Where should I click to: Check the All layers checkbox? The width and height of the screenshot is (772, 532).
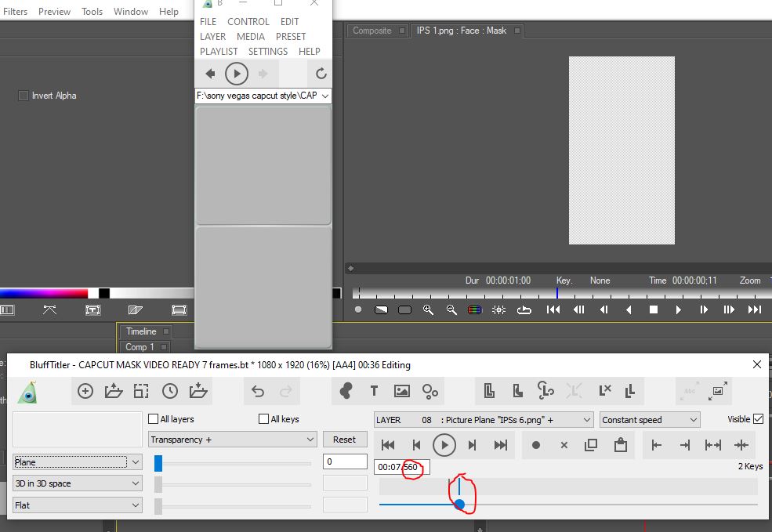154,419
